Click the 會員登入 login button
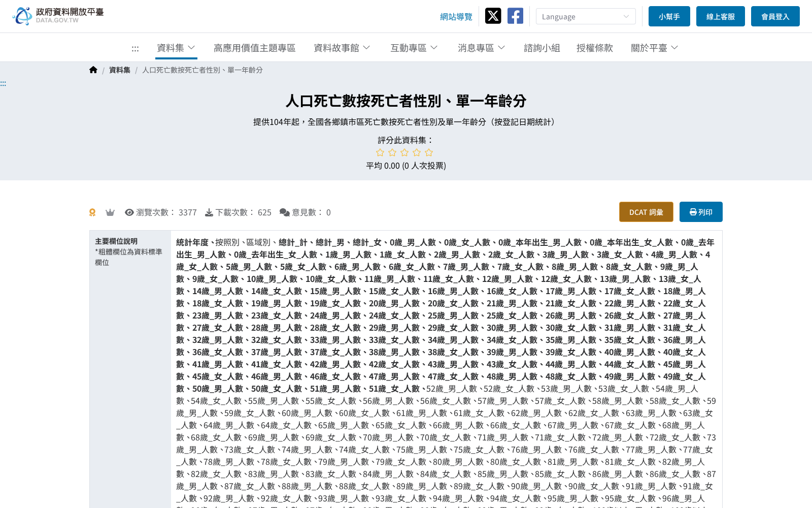This screenshot has width=812, height=508. click(775, 16)
